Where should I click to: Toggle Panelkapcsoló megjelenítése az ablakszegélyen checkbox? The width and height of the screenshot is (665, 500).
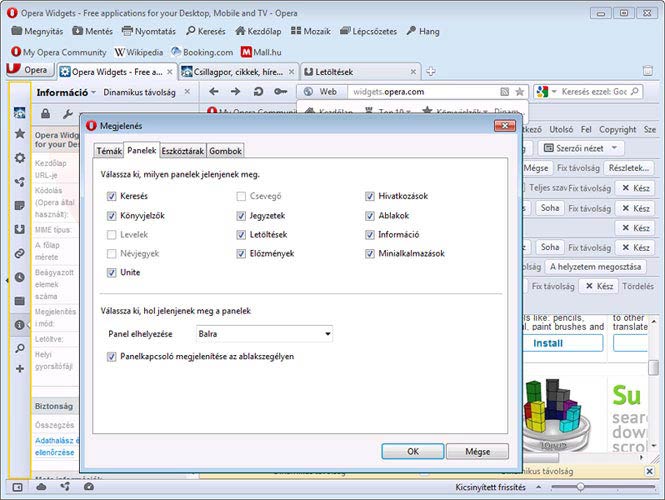click(x=112, y=357)
